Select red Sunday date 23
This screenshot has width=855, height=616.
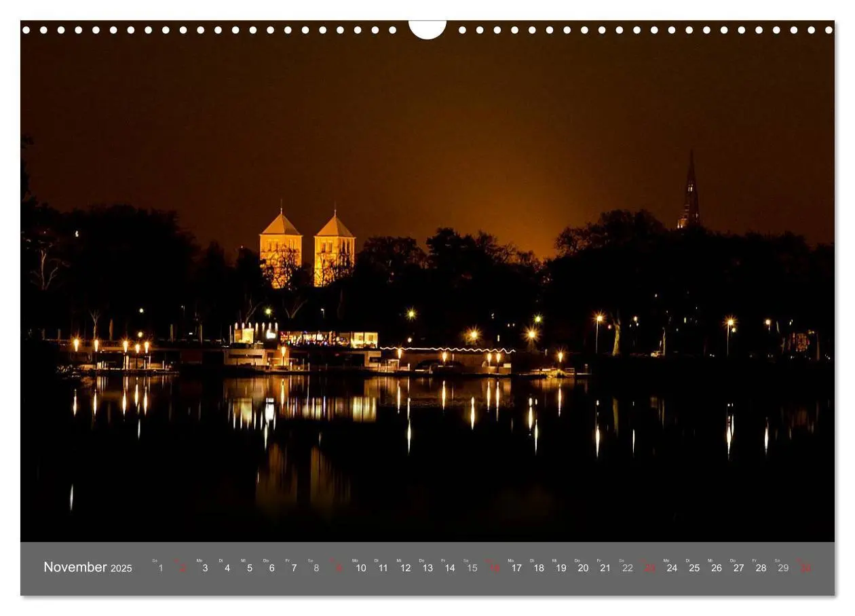(x=650, y=568)
